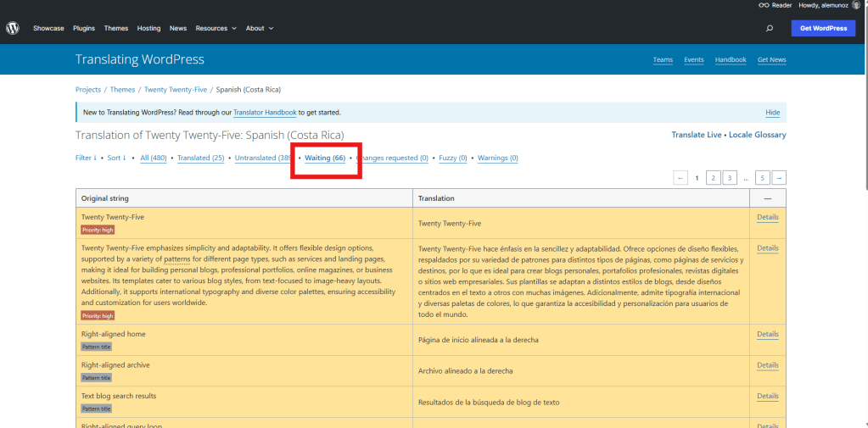Open Details for Right-aligned archive row
Image resolution: width=868 pixels, height=428 pixels.
coord(768,365)
